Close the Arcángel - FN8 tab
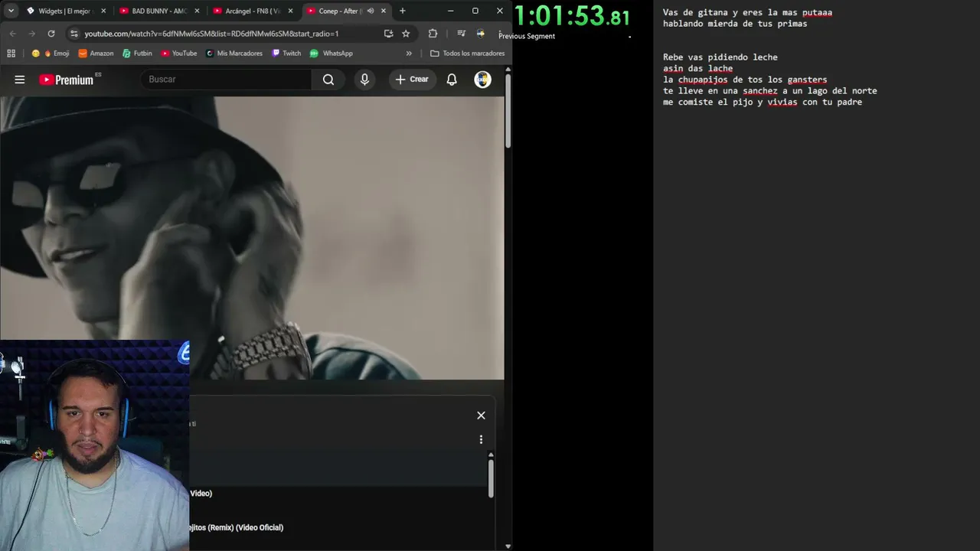 (x=290, y=11)
